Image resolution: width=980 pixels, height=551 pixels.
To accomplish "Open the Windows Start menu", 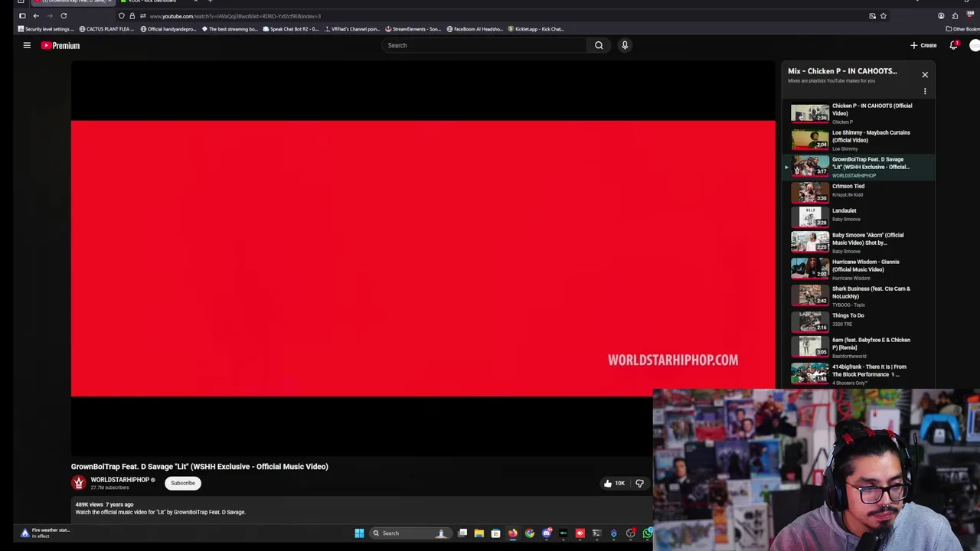I will (x=359, y=533).
